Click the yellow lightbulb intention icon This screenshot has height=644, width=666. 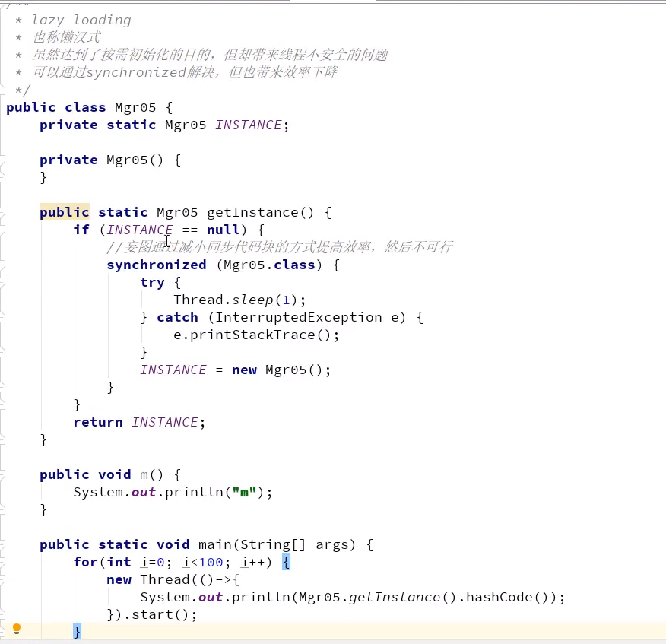(x=17, y=629)
